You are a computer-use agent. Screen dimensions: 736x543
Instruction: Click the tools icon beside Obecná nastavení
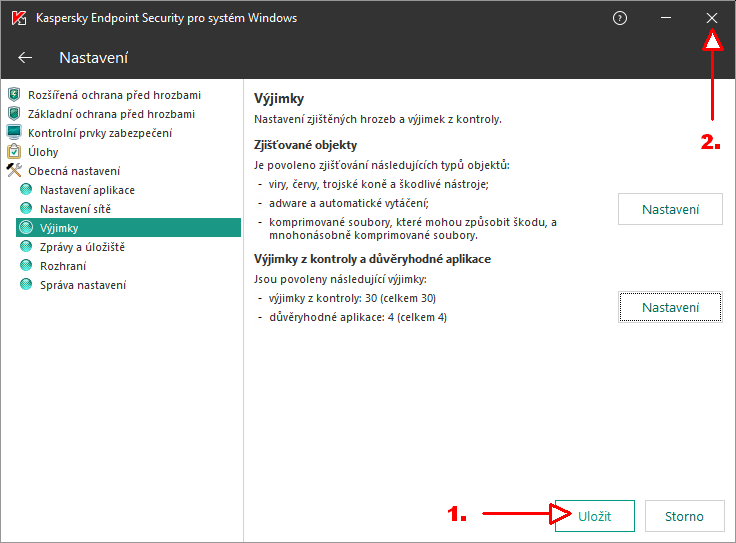pos(14,170)
